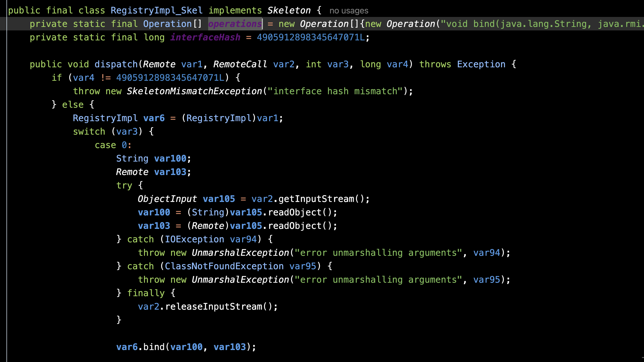Click the 'else' keyword
Screen dimensions: 644x362
click(73, 105)
